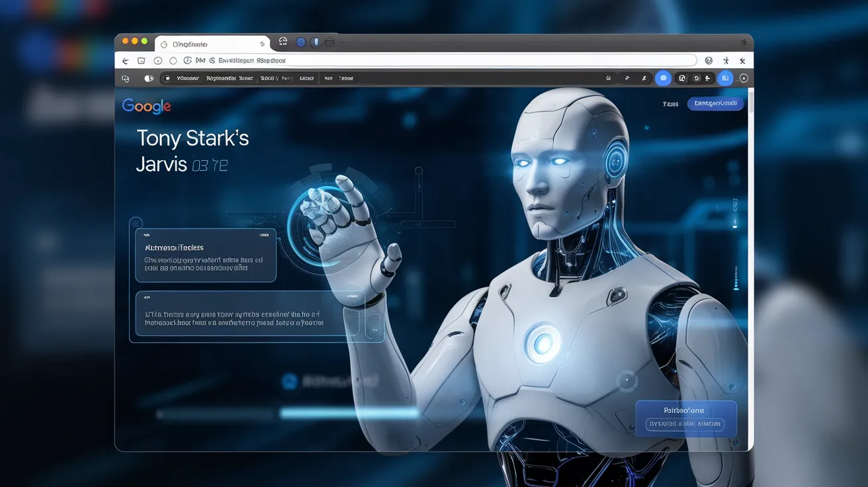Click the empty circle icon before the address
Image resolution: width=868 pixels, height=487 pixels.
tap(173, 61)
